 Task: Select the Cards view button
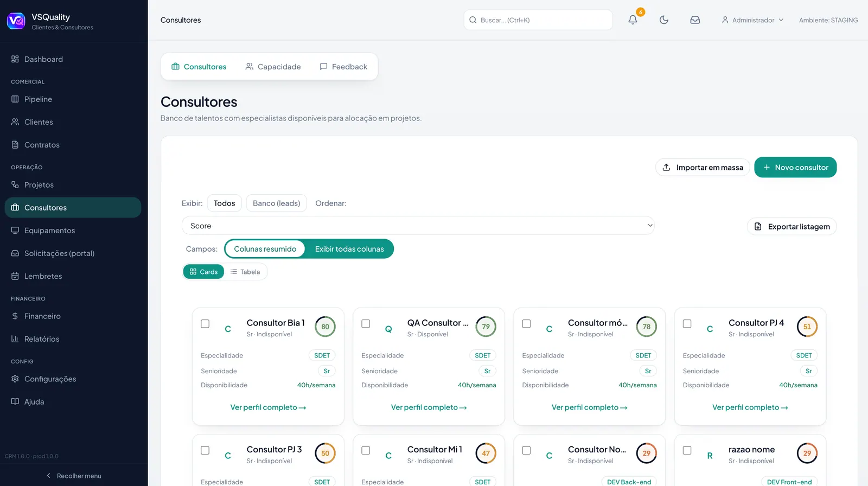pyautogui.click(x=203, y=272)
